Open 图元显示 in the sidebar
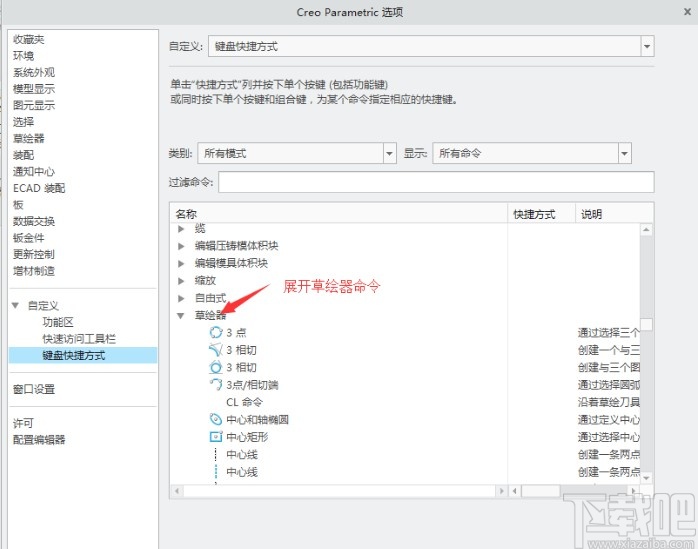This screenshot has width=698, height=549. [x=34, y=105]
